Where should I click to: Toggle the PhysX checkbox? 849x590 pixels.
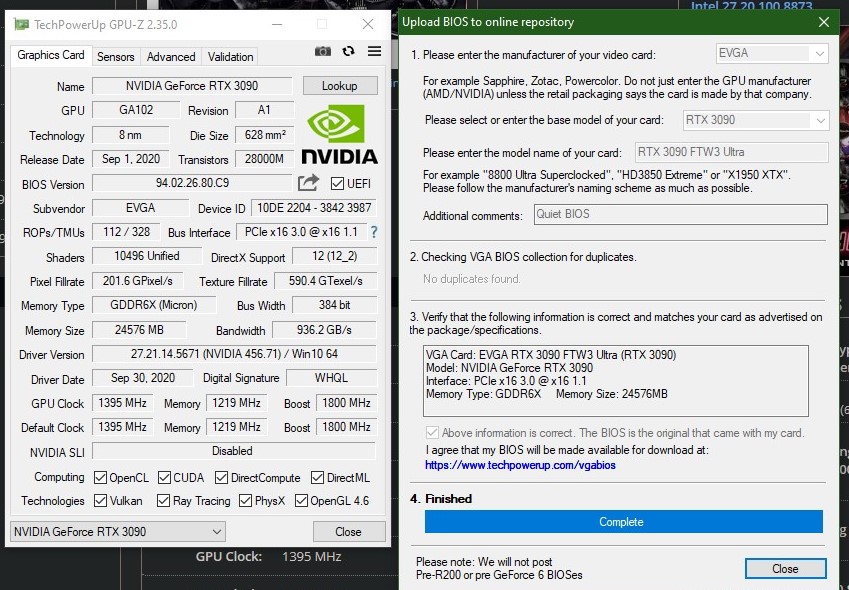[245, 501]
